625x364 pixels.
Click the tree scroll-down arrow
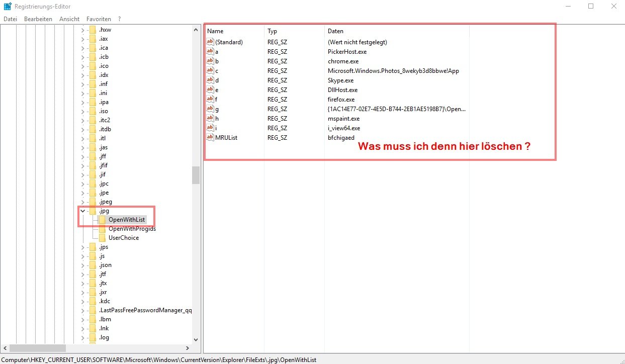(196, 339)
